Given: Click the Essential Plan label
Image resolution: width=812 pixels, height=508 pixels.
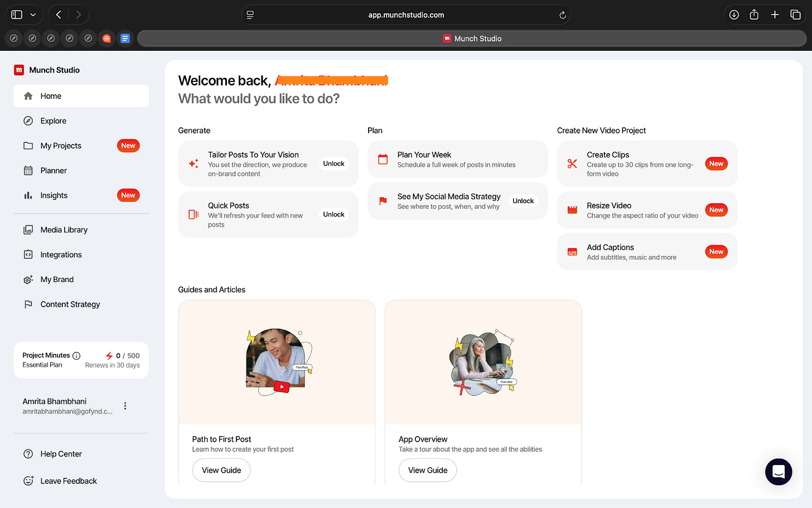Looking at the screenshot, I should tap(42, 365).
